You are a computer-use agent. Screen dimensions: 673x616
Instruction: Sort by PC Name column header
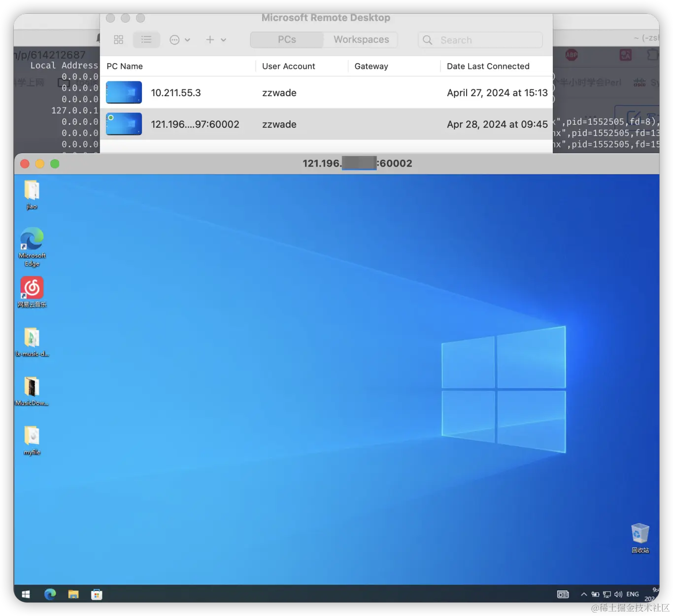[x=125, y=66]
